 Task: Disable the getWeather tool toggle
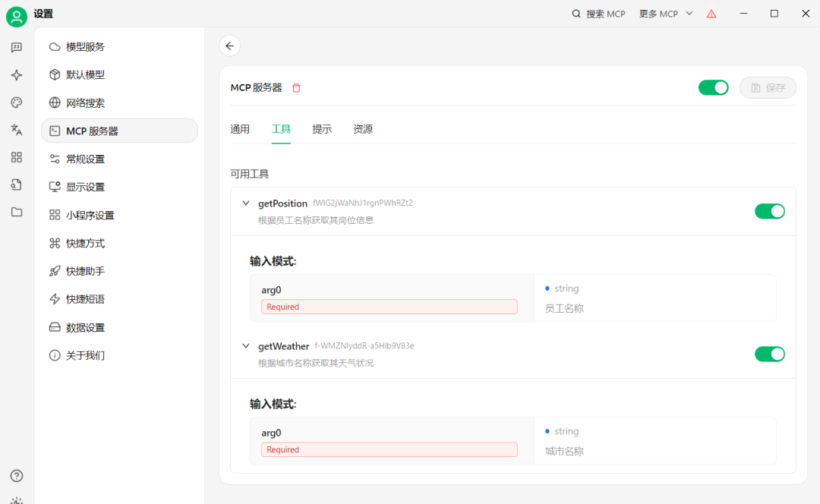point(770,354)
